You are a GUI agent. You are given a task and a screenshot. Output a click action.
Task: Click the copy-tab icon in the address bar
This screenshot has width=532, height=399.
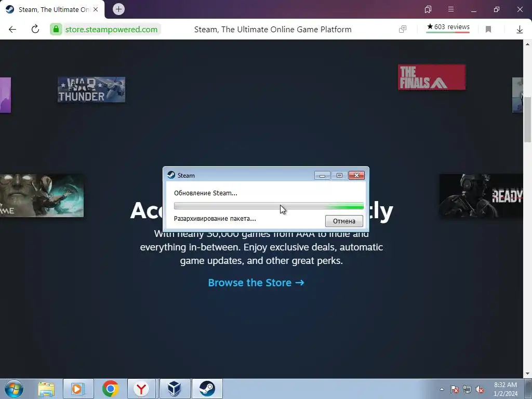403,30
